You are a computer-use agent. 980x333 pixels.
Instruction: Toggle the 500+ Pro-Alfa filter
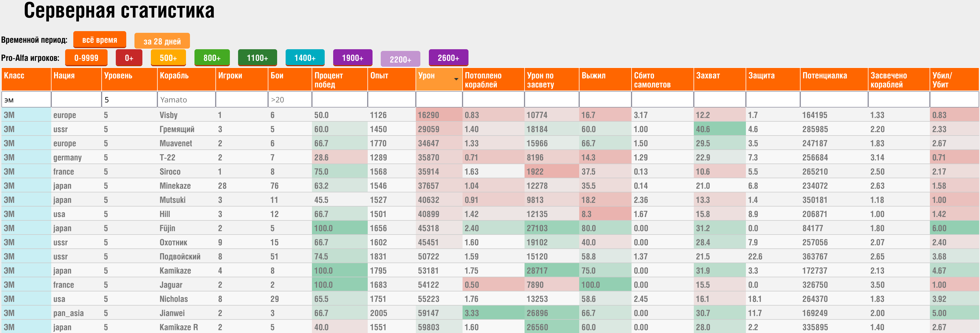[168, 58]
